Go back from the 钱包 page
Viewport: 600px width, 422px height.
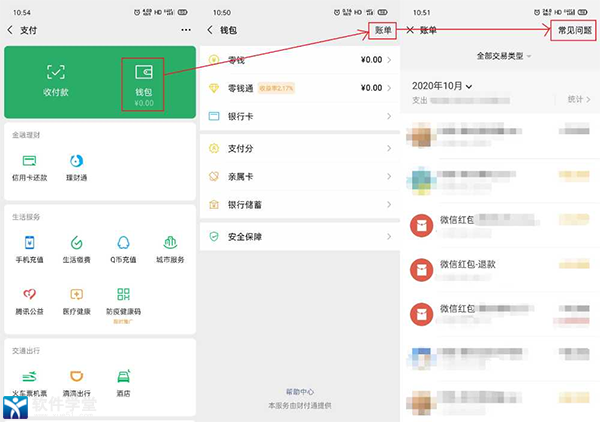(x=210, y=30)
